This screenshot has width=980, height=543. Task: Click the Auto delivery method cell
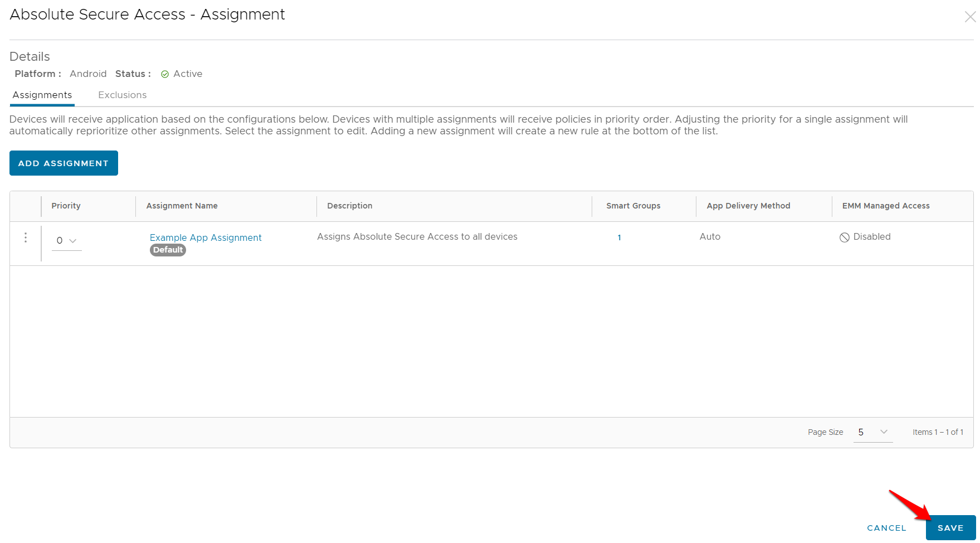tap(710, 236)
